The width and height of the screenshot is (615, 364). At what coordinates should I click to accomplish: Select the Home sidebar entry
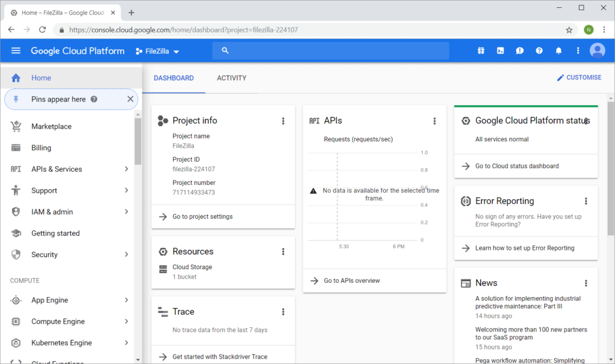[71, 77]
